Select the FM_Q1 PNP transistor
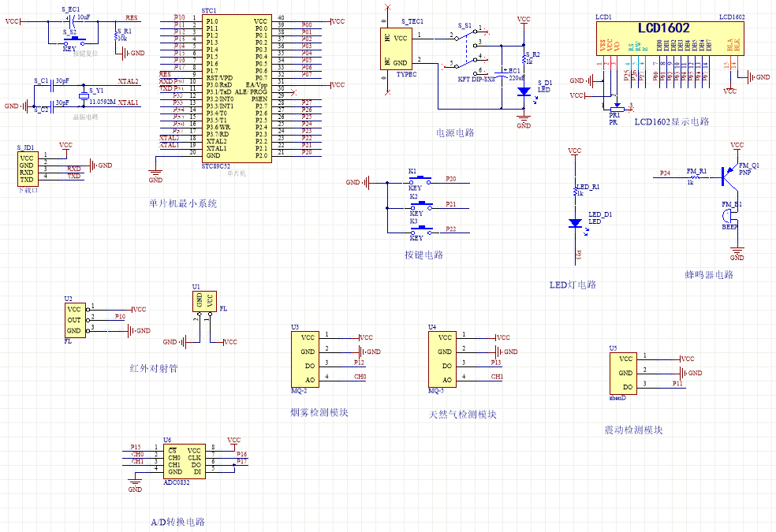Screen dimensions: 776x532 coord(729,176)
